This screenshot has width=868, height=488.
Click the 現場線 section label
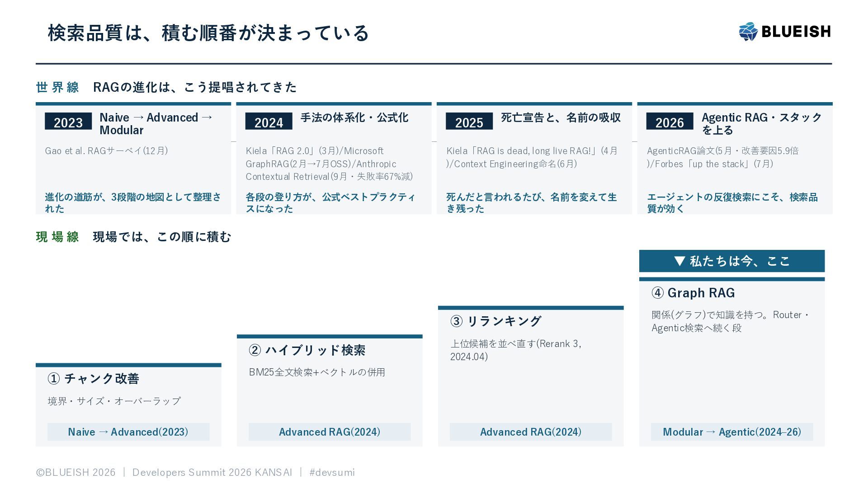pyautogui.click(x=57, y=237)
